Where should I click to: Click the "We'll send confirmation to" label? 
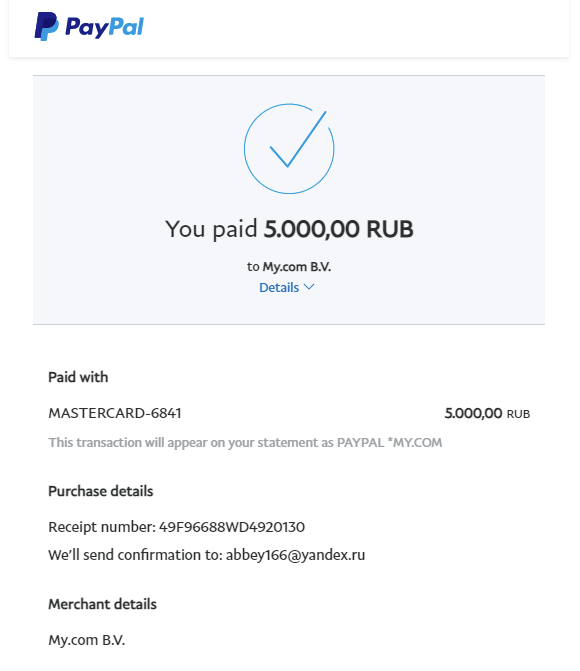click(135, 555)
